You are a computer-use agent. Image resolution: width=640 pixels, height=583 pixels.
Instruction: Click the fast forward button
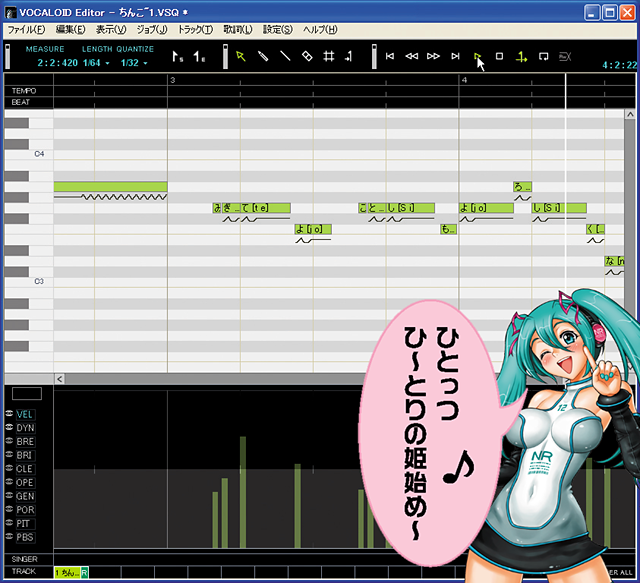pos(433,56)
